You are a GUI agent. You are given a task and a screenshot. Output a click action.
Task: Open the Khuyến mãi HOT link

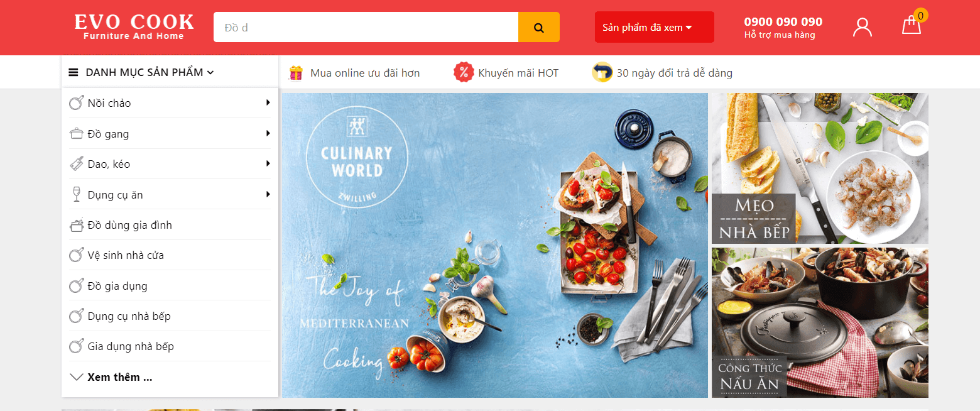tap(518, 73)
